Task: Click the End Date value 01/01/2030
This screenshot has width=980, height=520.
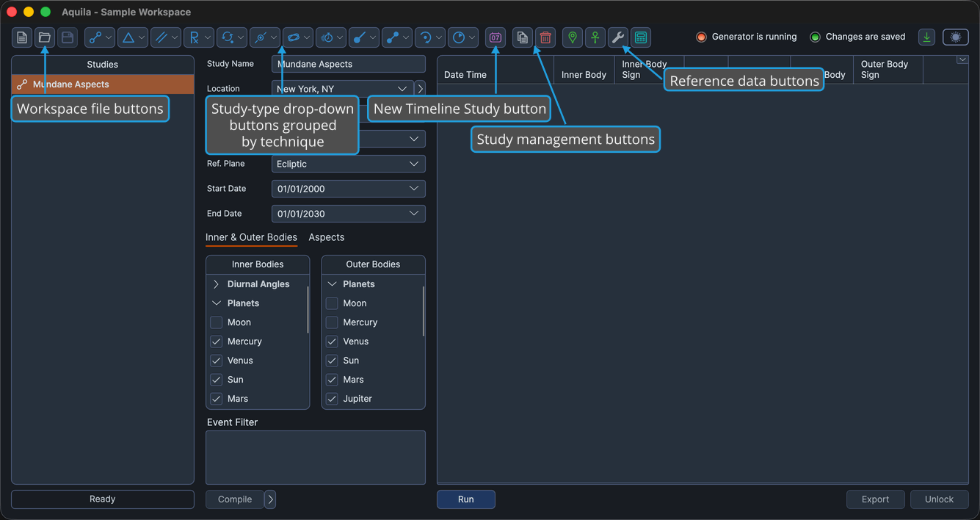Action: click(301, 214)
